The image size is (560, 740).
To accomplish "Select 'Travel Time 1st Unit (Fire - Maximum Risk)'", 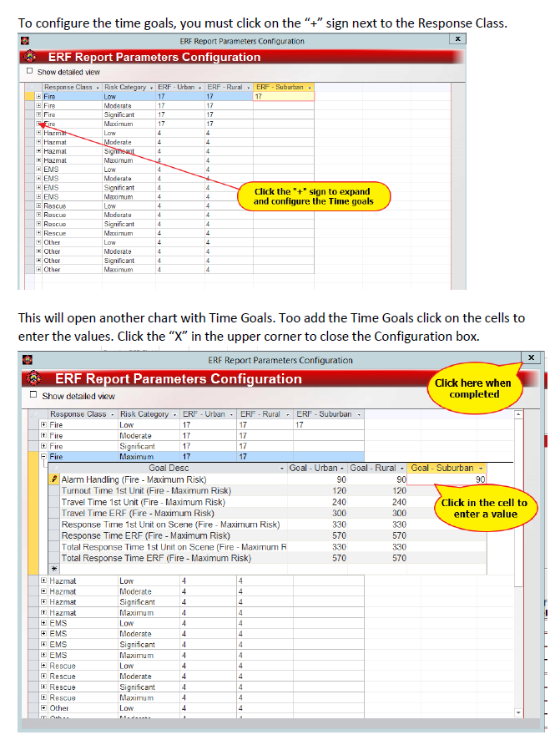I will point(144,502).
